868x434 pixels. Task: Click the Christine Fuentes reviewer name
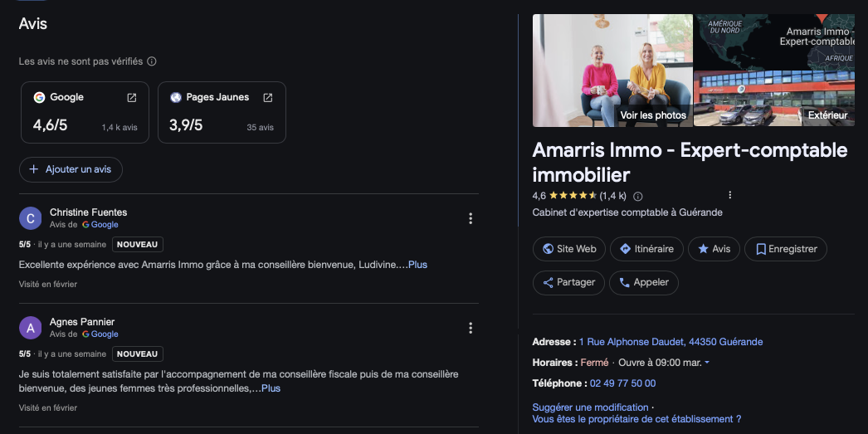[89, 212]
